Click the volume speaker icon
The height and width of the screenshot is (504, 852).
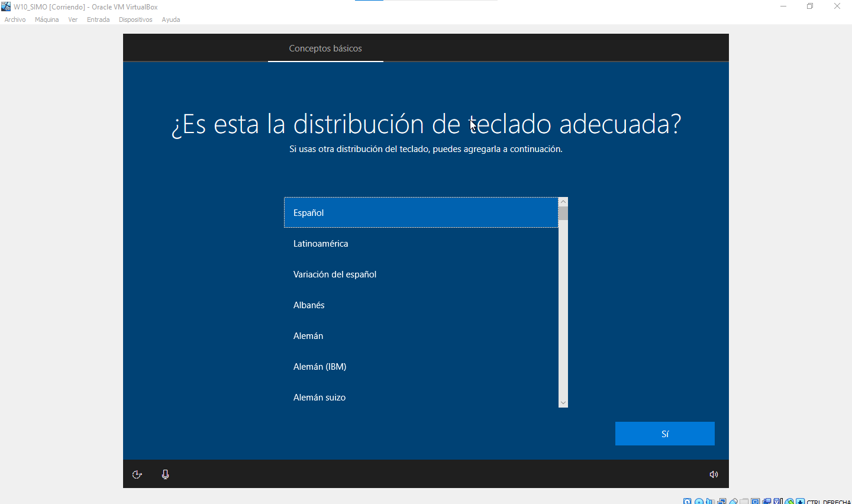click(714, 474)
